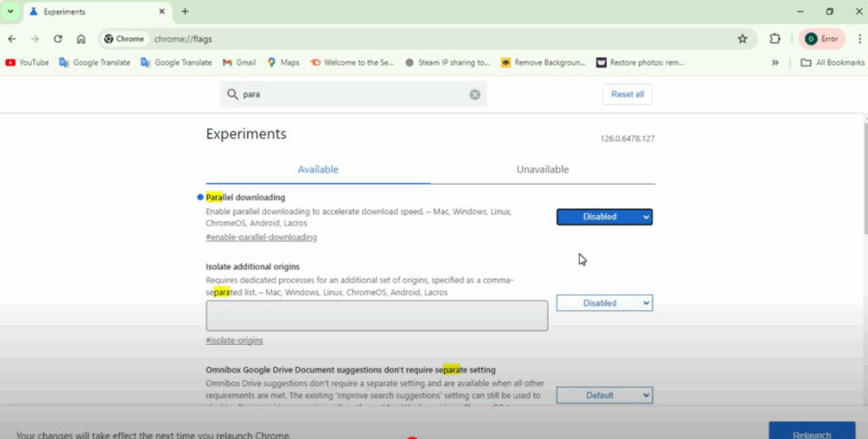Screen dimensions: 868x439
Task: Bookmark this page with star icon
Action: 743,39
